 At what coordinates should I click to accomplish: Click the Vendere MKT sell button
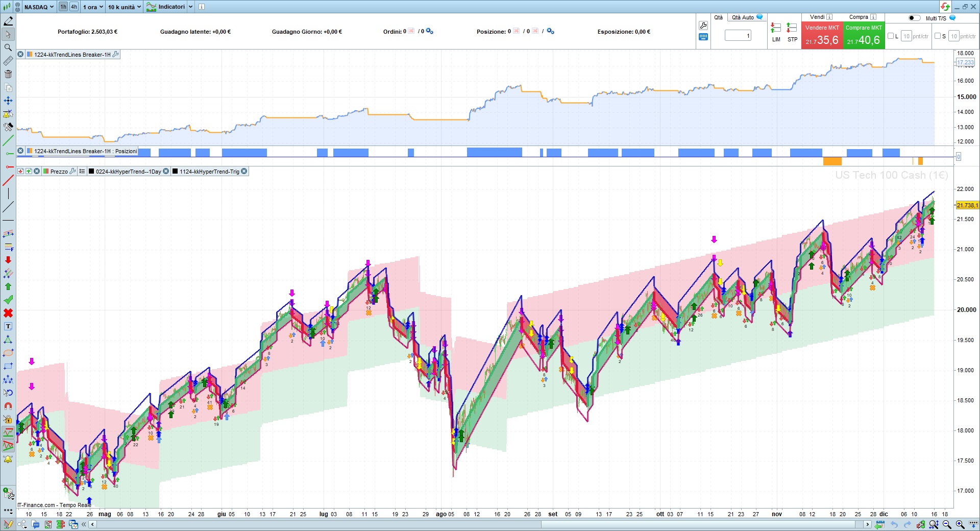pyautogui.click(x=822, y=36)
